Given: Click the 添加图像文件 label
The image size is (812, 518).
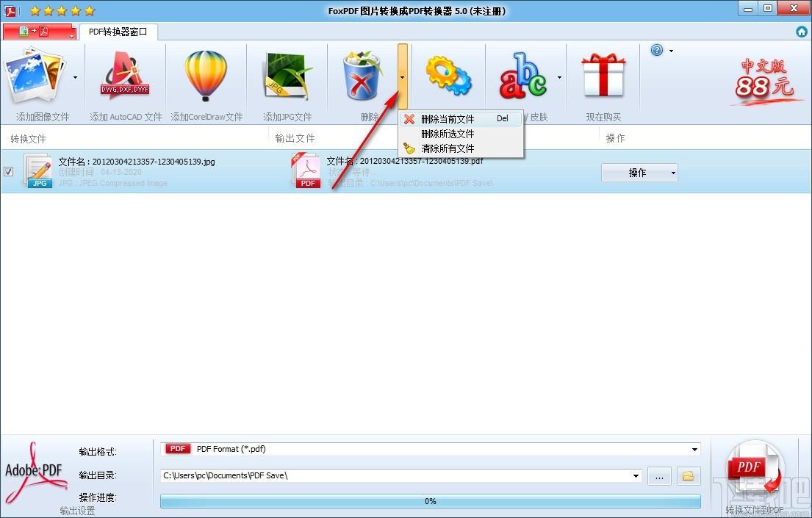Looking at the screenshot, I should click(43, 117).
